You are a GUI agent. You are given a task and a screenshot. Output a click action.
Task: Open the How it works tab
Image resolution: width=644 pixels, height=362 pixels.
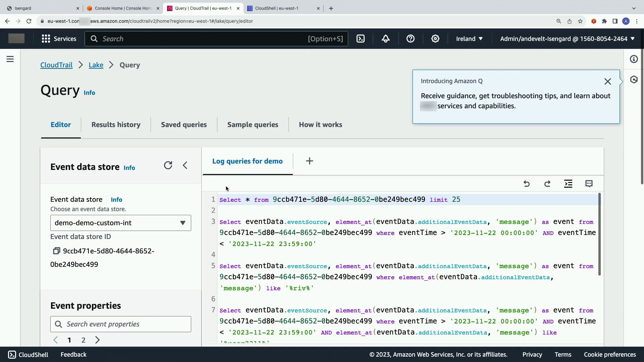[x=321, y=125]
